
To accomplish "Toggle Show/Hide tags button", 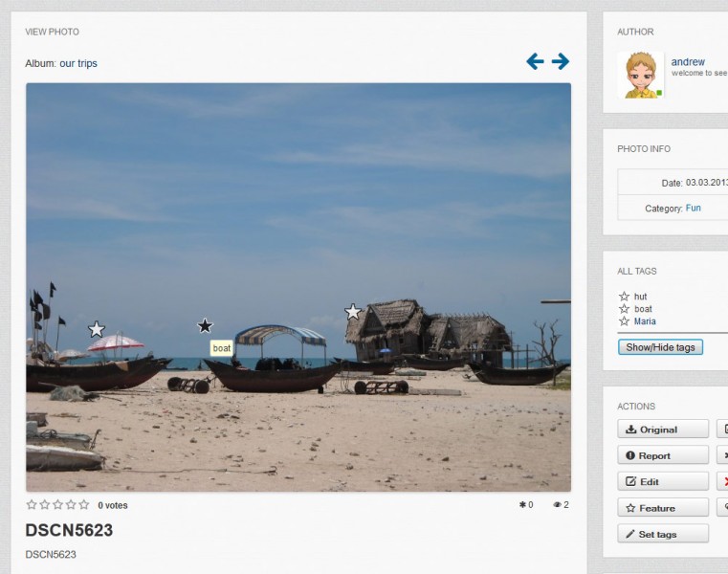I will coord(660,347).
